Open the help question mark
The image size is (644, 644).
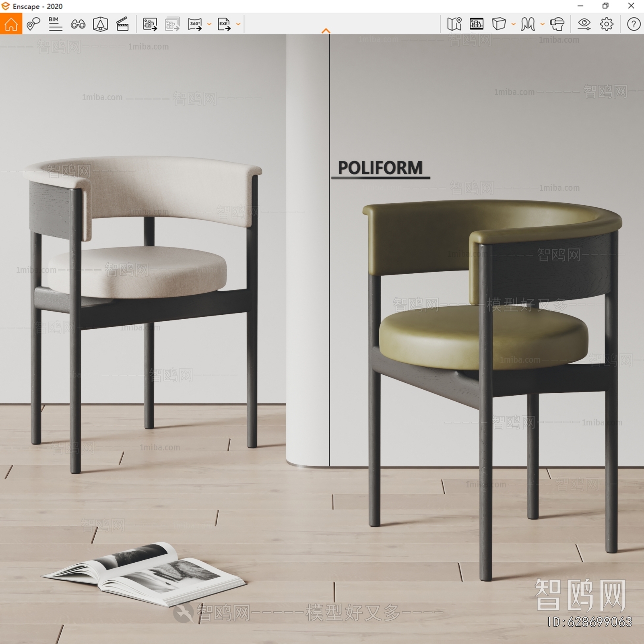(x=634, y=24)
